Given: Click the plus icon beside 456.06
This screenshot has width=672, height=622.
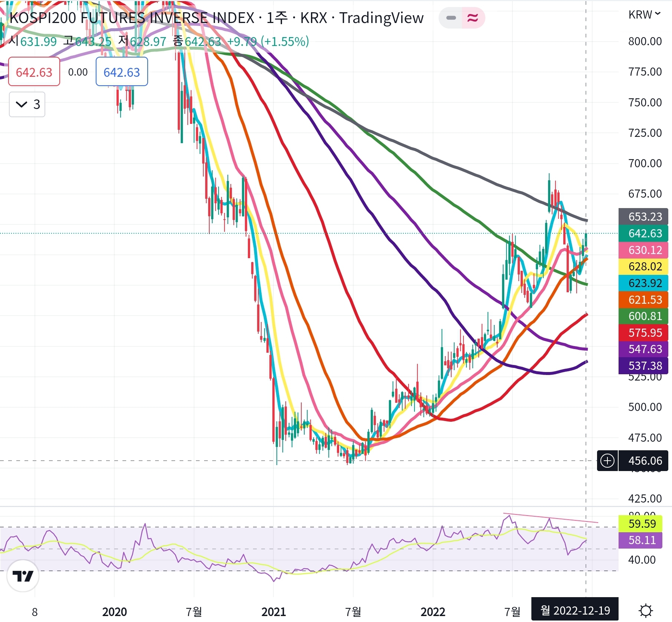Looking at the screenshot, I should coord(607,461).
